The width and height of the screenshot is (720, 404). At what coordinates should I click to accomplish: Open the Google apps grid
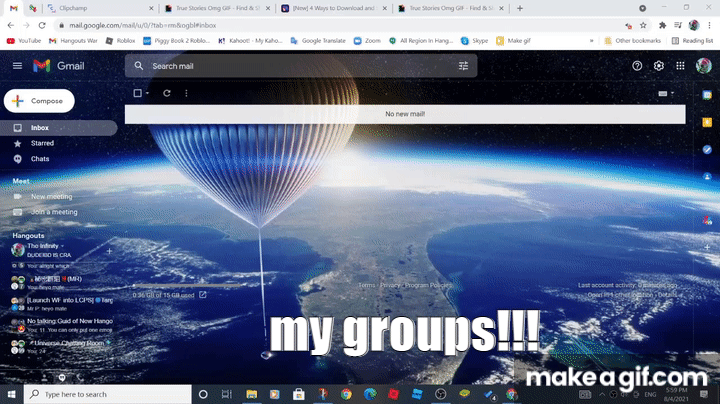tap(681, 66)
